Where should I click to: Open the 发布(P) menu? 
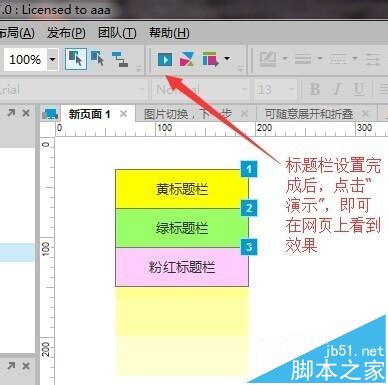pos(66,33)
